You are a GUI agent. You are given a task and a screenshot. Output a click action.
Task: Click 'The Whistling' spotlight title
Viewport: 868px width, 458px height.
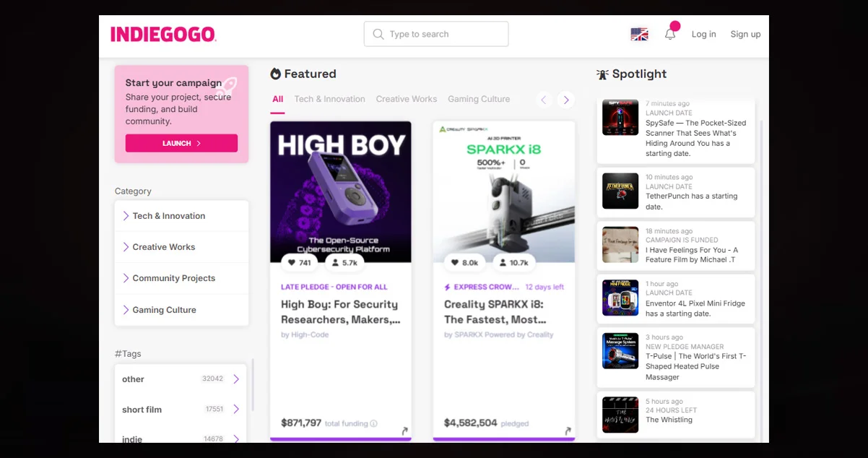click(669, 420)
